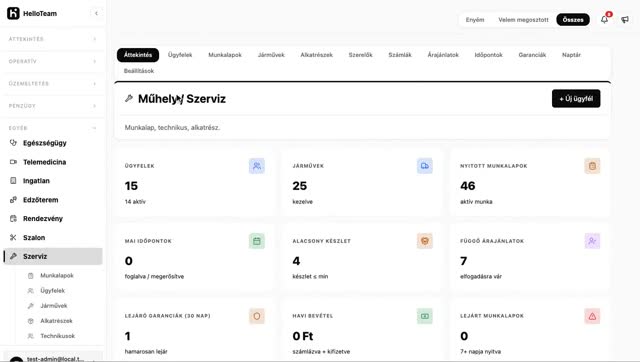Click the value 25 in Járművek card
The image size is (640, 362).
[300, 186]
